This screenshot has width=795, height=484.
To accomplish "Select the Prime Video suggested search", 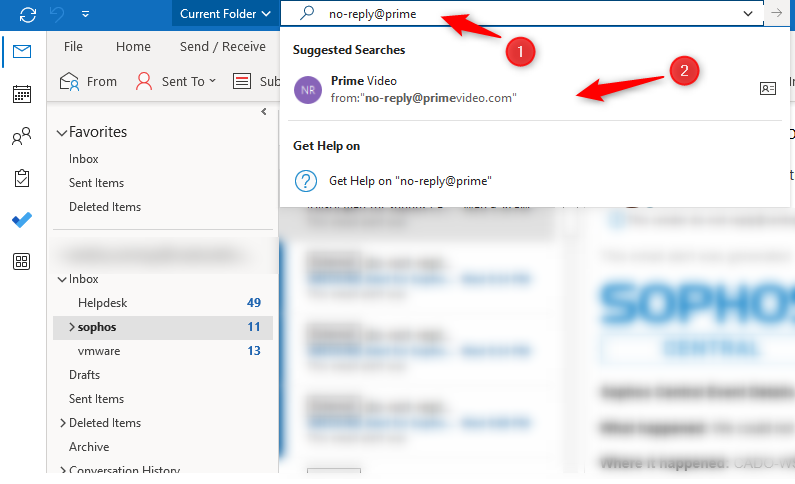I will [x=535, y=89].
